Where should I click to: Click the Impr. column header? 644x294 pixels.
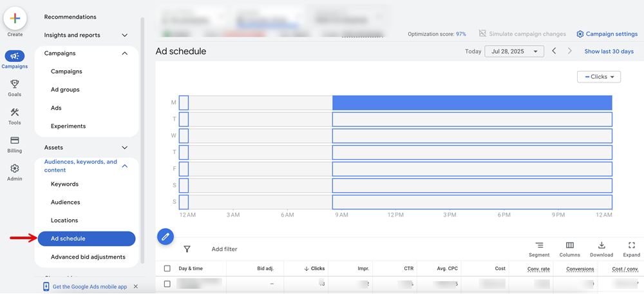coord(363,268)
